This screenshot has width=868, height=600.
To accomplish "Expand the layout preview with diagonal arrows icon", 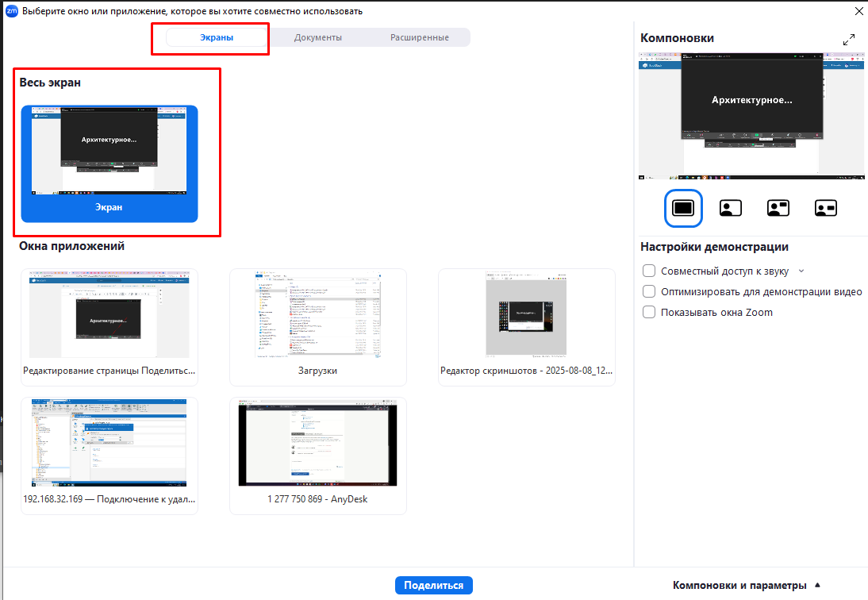I will 849,39.
